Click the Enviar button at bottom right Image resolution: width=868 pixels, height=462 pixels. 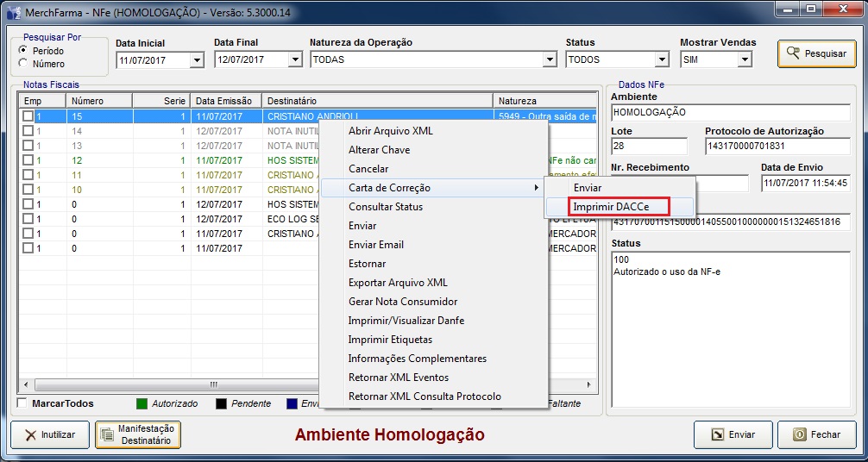pos(732,435)
